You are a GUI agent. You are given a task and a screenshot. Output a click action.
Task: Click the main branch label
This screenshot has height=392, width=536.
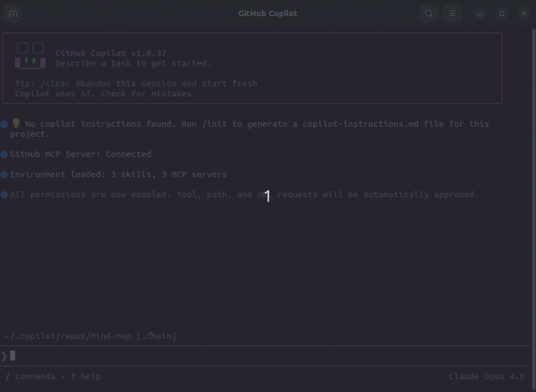[161, 336]
